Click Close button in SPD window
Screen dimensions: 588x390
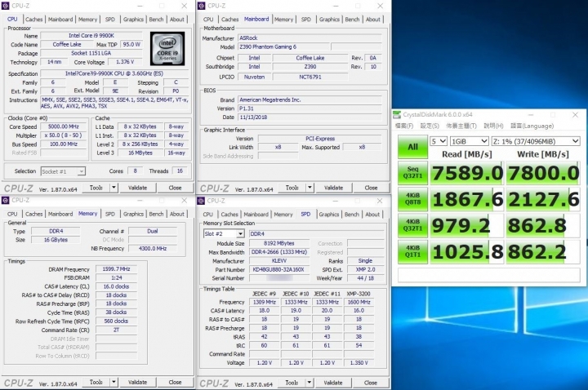(371, 383)
